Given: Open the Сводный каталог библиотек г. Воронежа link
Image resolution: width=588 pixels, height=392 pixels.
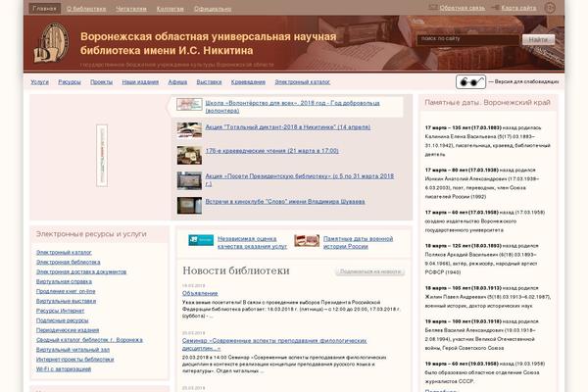Looking at the screenshot, I should [x=89, y=340].
